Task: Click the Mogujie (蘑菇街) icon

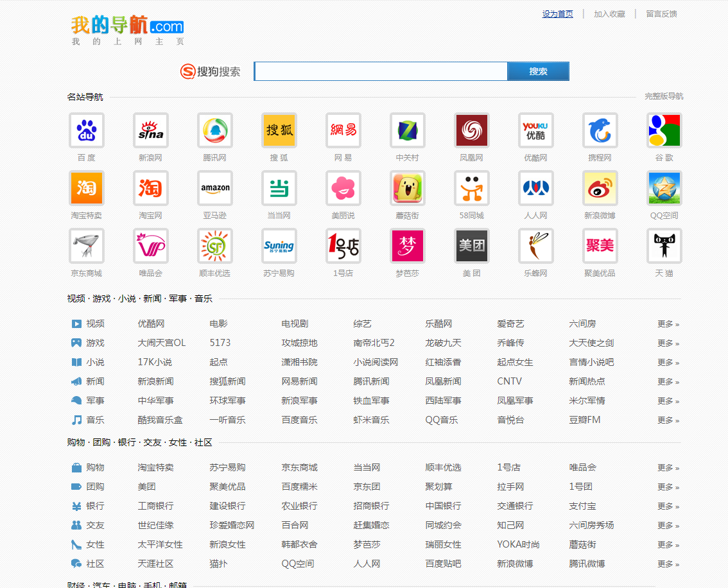Action: pos(407,188)
